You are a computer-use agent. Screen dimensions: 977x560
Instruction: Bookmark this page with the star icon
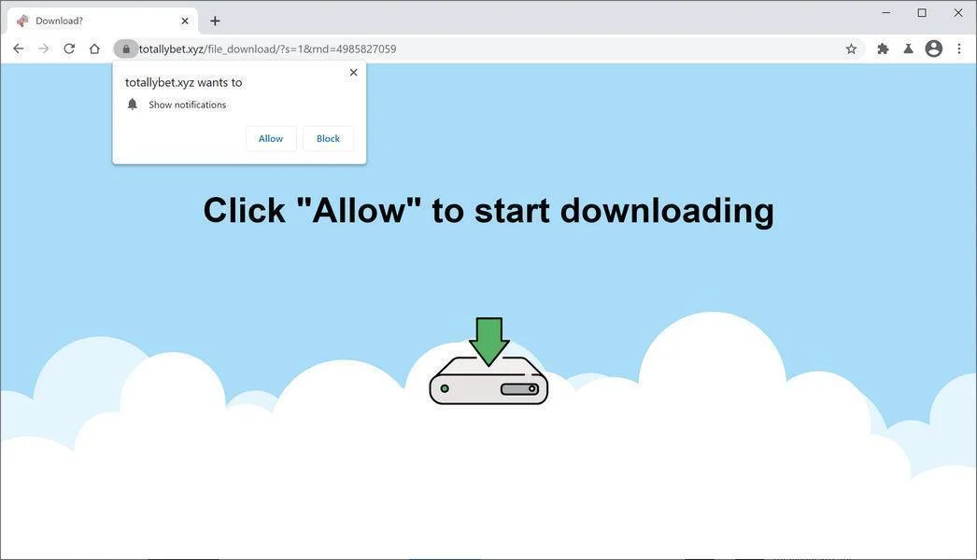click(x=851, y=49)
